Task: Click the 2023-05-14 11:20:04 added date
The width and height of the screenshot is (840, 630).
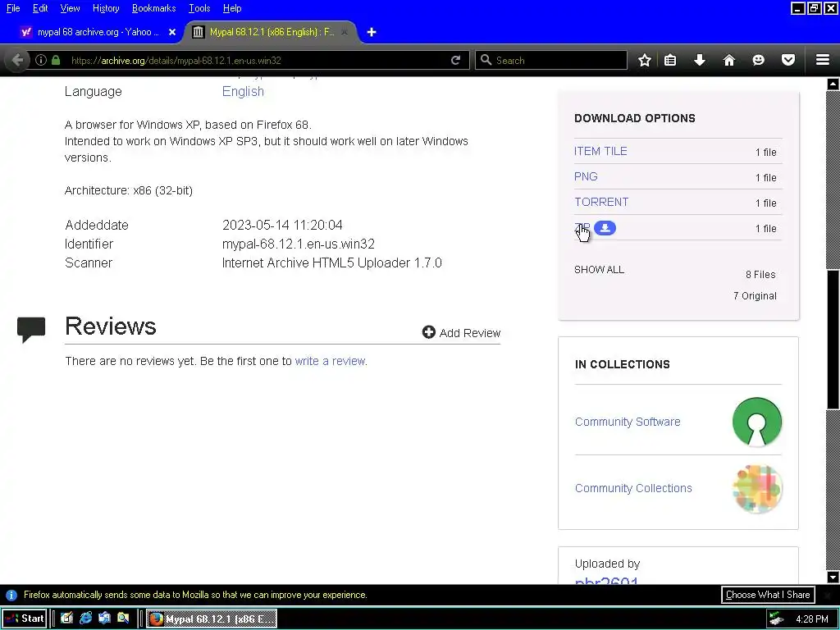Action: (x=282, y=225)
